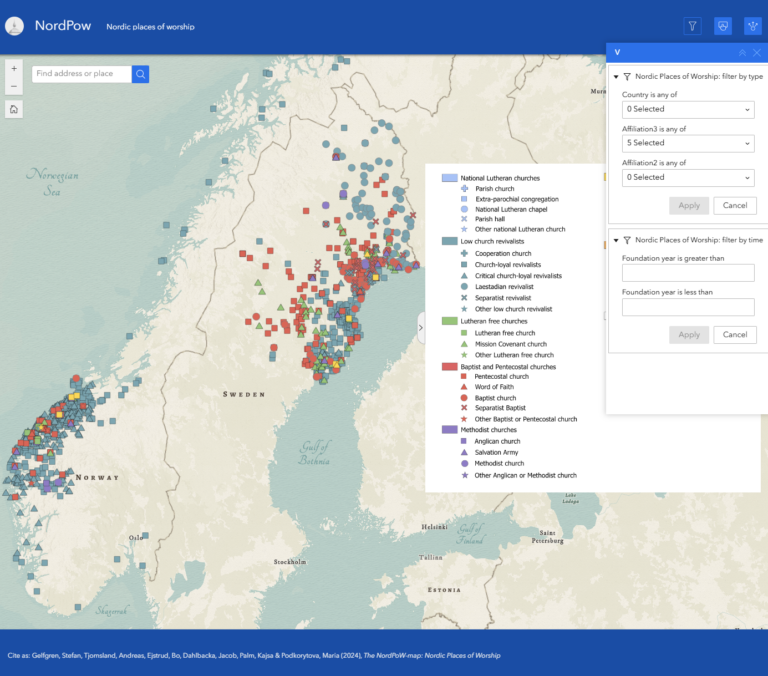Return map to default home extent
768x676 pixels.
click(x=14, y=109)
